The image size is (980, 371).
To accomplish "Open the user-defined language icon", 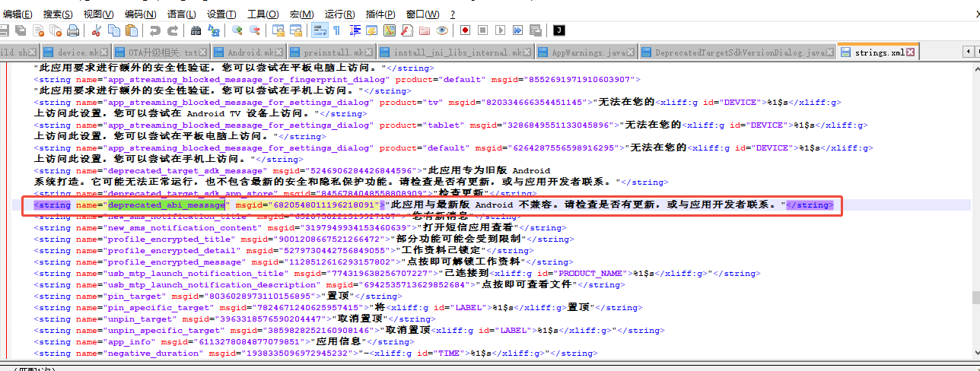I will [372, 30].
